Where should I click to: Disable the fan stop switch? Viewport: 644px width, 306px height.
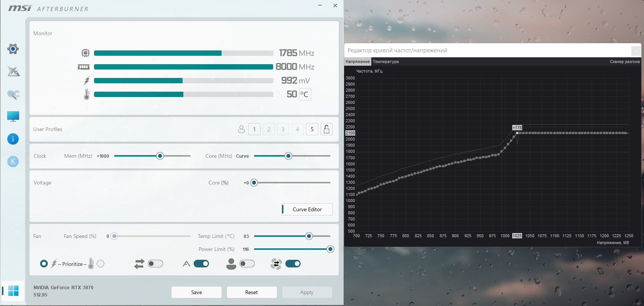[293, 264]
